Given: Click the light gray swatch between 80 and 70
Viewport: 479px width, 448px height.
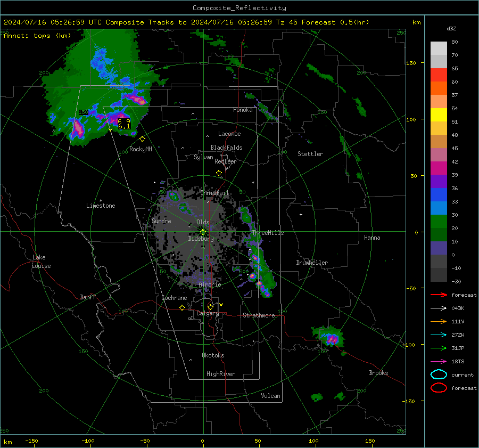Looking at the screenshot, I should click(x=439, y=48).
